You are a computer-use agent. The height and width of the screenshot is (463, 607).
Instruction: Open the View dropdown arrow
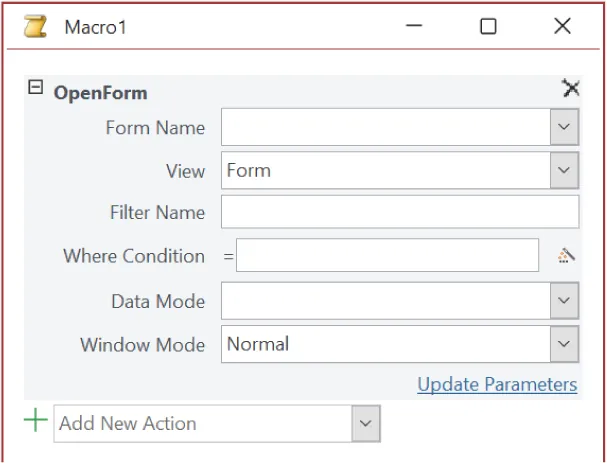point(564,170)
